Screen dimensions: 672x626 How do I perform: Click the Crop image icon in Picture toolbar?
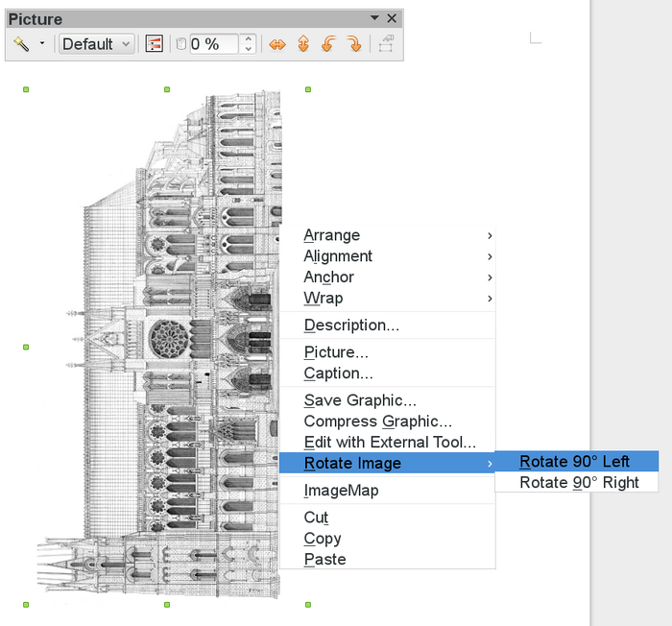click(386, 44)
